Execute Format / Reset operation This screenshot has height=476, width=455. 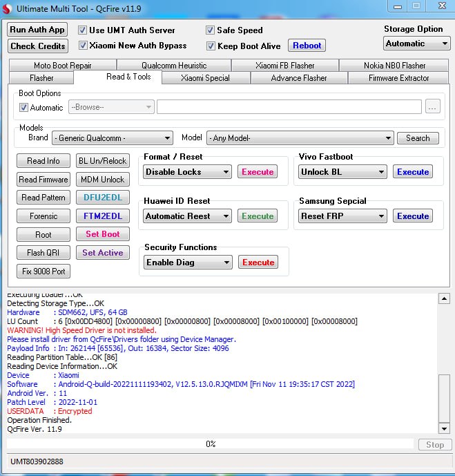click(258, 172)
